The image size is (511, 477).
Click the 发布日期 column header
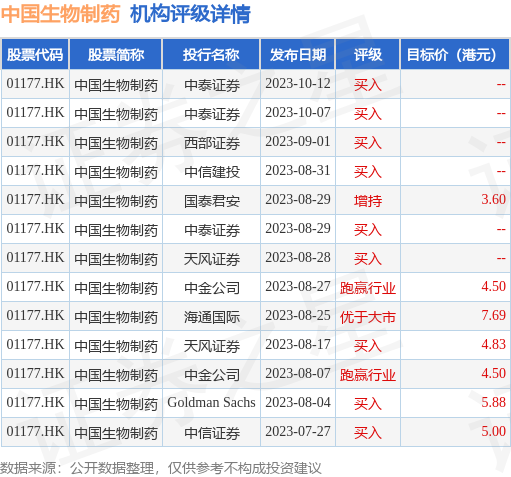[298, 54]
